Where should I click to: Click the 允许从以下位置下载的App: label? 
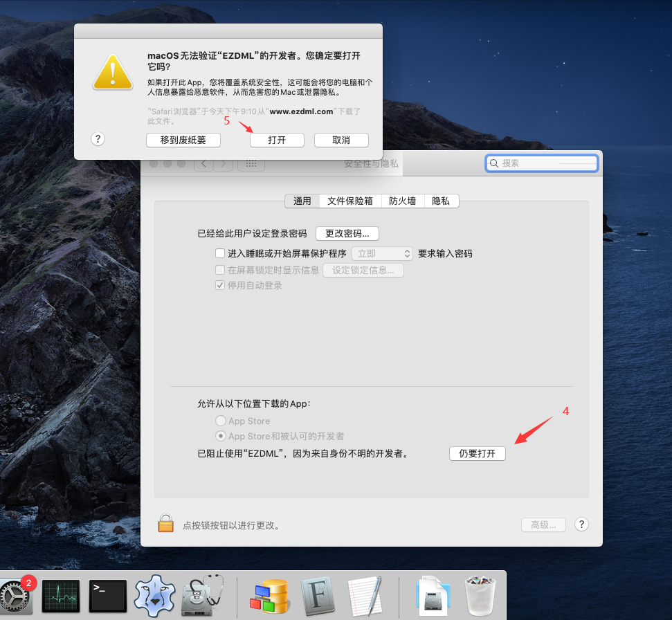tap(254, 403)
